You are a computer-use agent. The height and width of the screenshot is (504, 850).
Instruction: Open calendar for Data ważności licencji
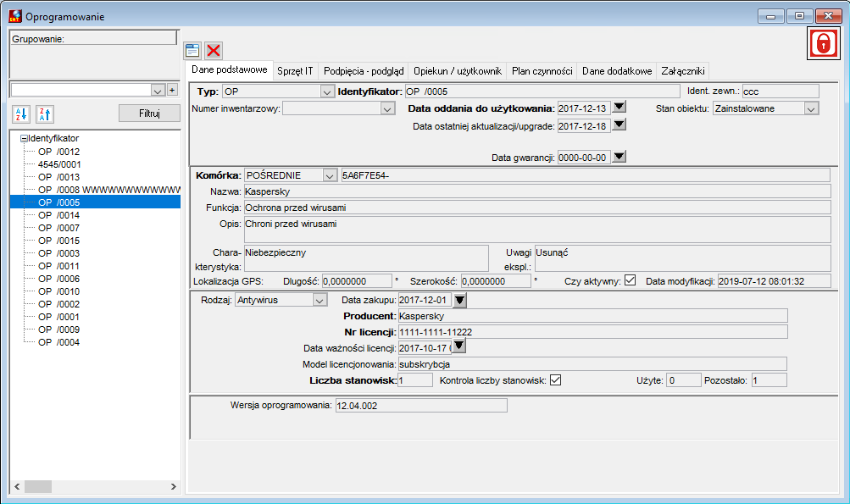[459, 346]
